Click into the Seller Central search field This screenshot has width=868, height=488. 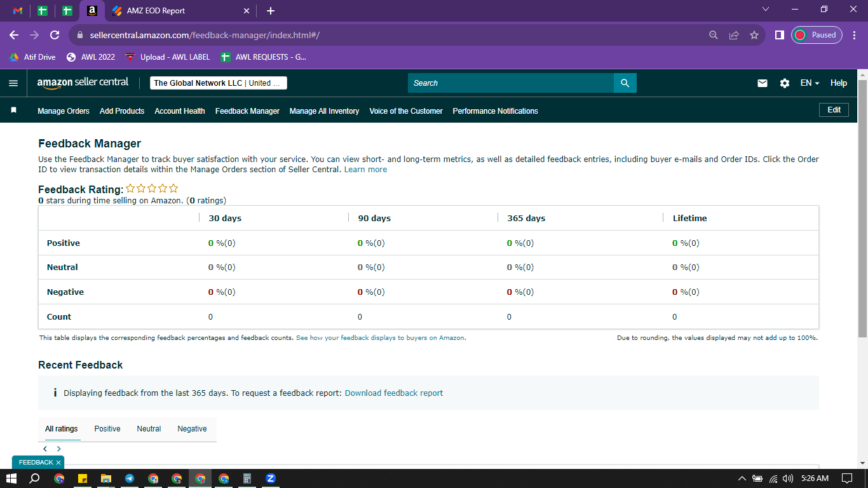click(x=511, y=83)
